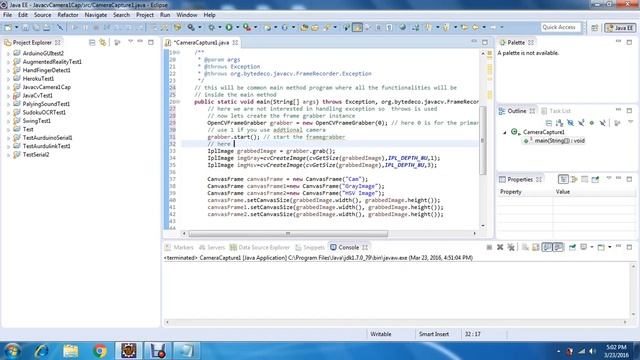Click Search flashlight icon in toolbar
This screenshot has width=640, height=360.
tap(327, 27)
